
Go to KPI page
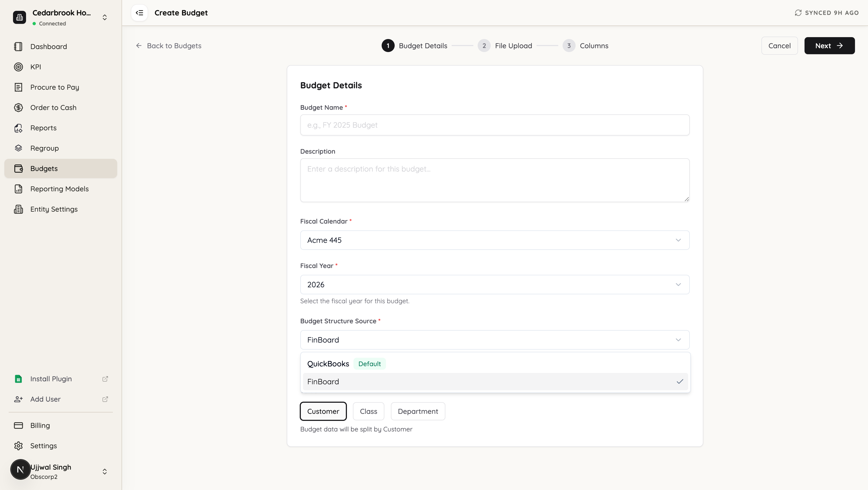[x=61, y=67]
